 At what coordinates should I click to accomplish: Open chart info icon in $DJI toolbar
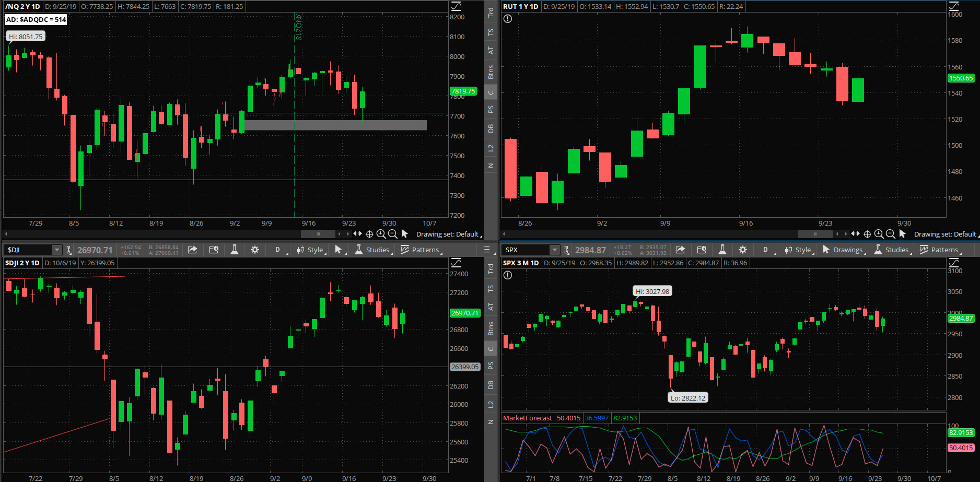point(214,250)
